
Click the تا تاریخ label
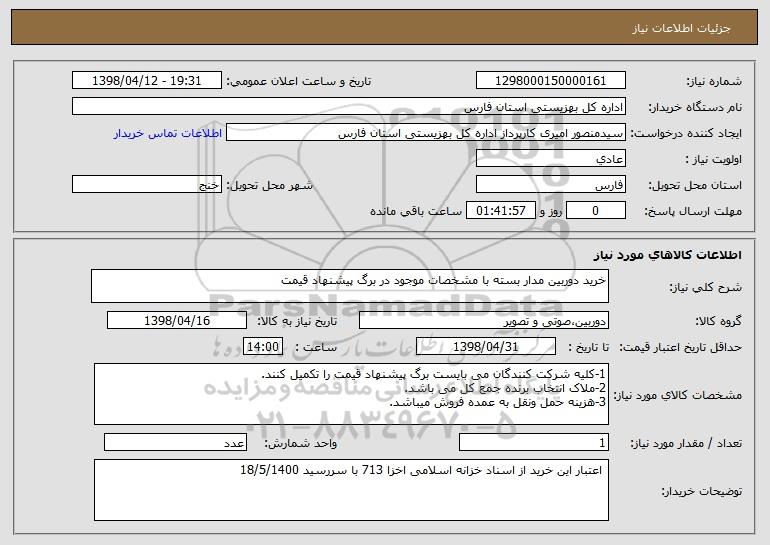tap(588, 348)
